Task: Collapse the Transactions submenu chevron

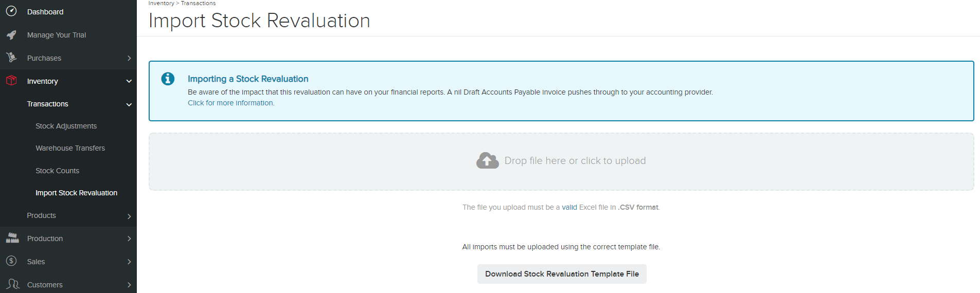Action: pyautogui.click(x=129, y=104)
